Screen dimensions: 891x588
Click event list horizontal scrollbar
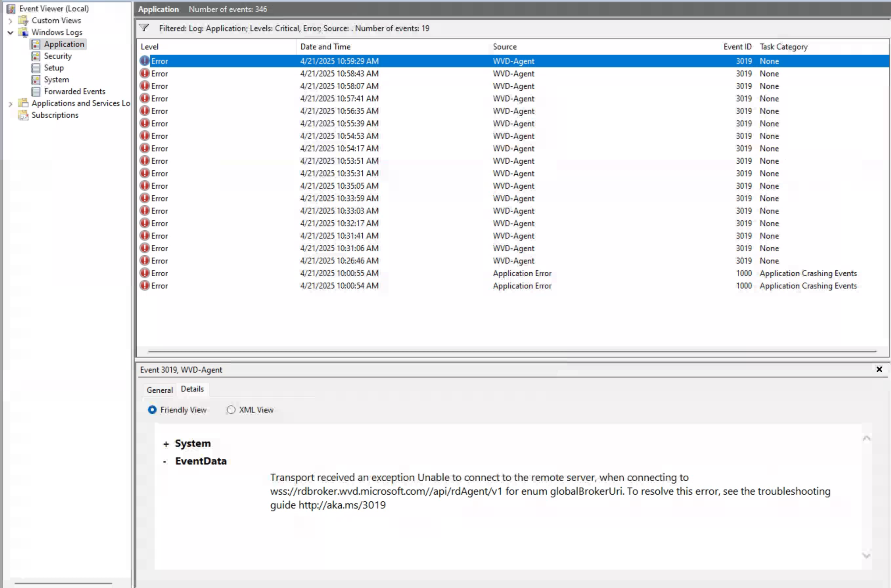click(512, 351)
